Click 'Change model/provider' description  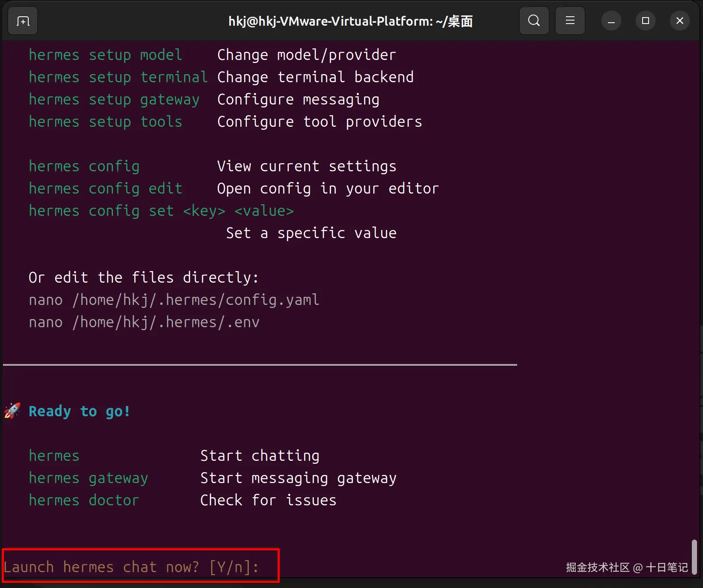coord(307,55)
